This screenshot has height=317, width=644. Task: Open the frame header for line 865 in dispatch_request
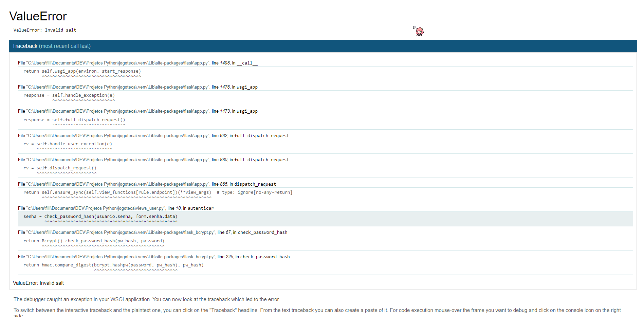(x=147, y=184)
